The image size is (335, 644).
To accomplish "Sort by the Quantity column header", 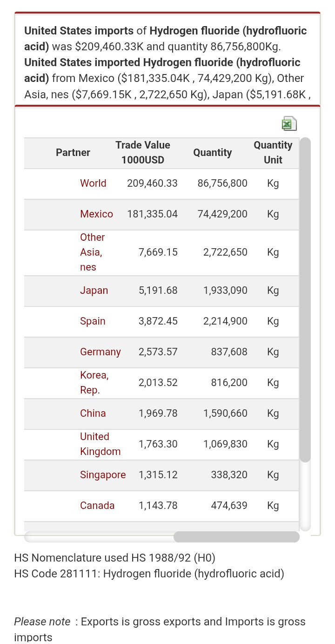I will [213, 152].
